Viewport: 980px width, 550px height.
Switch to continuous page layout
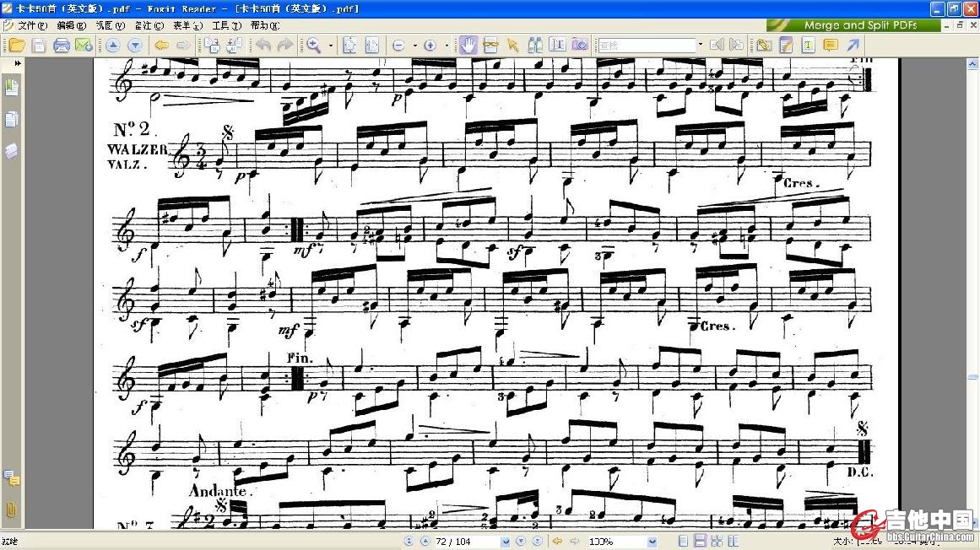pyautogui.click(x=700, y=542)
